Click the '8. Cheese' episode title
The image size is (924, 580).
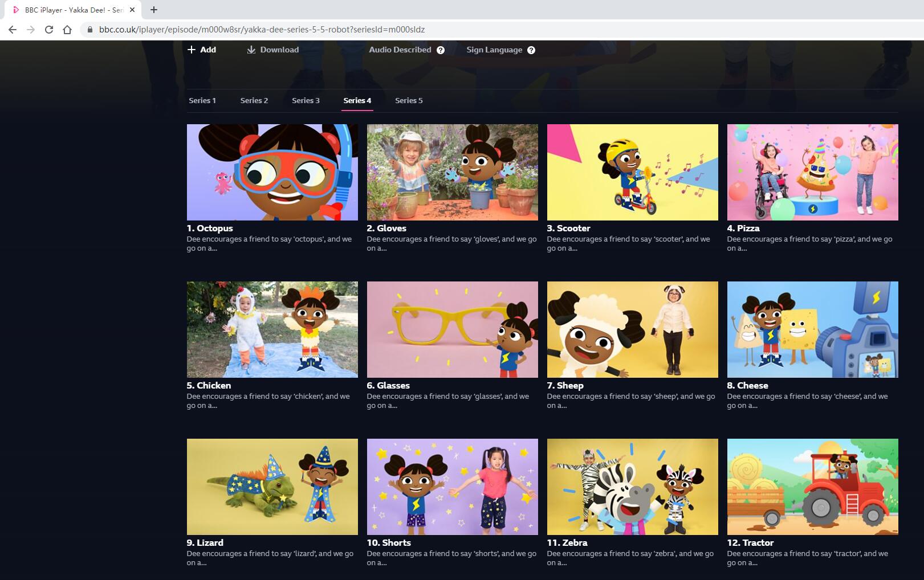[x=748, y=385]
